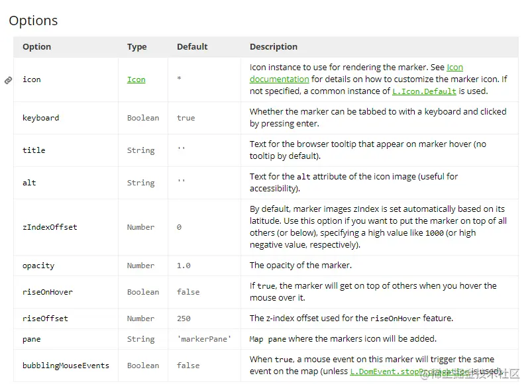Select the title option name
This screenshot has height=392, width=532.
[x=34, y=150]
